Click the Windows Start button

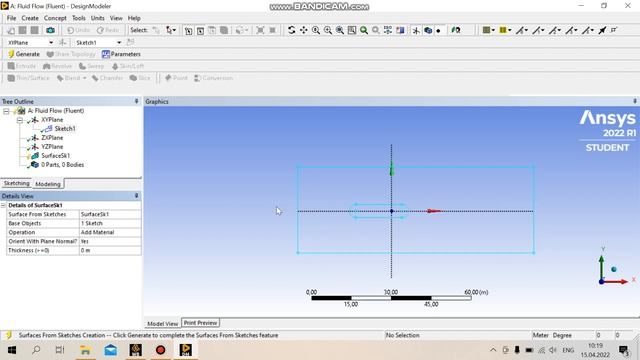pyautogui.click(x=11, y=350)
